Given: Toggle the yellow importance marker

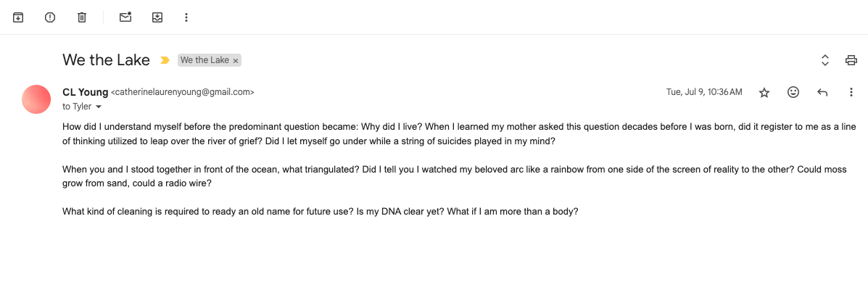Looking at the screenshot, I should [165, 60].
